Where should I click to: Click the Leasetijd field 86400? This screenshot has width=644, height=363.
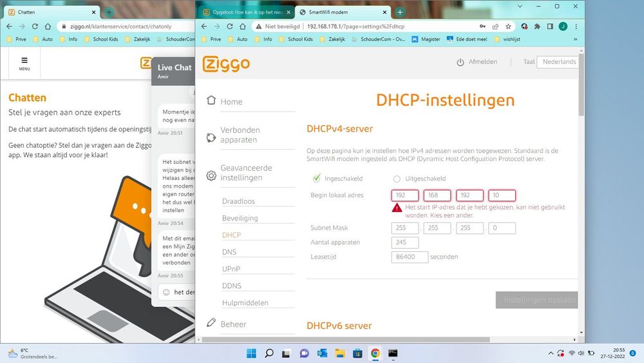coord(410,257)
